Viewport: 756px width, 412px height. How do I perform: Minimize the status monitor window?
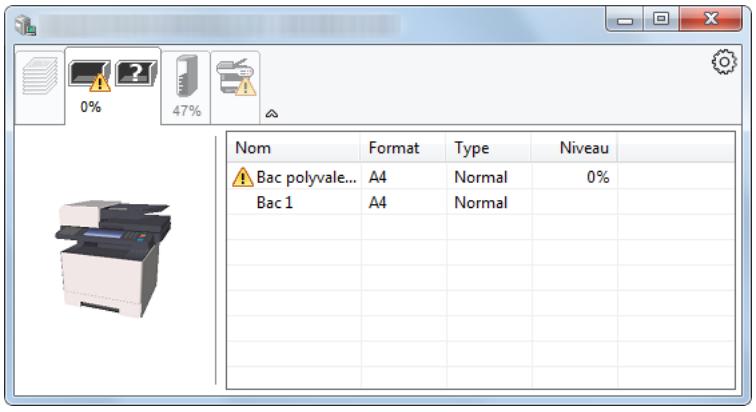point(624,20)
